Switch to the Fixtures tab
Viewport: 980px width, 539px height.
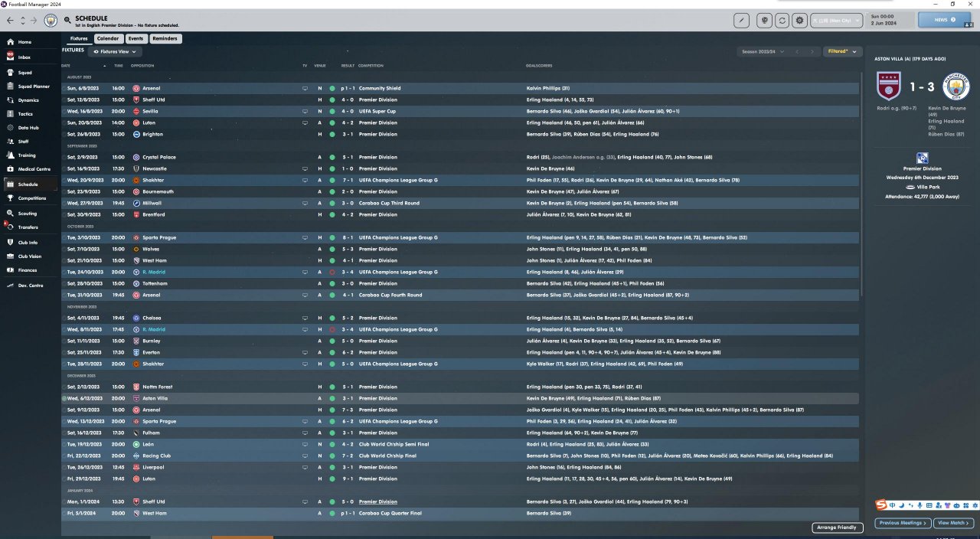[x=79, y=38]
